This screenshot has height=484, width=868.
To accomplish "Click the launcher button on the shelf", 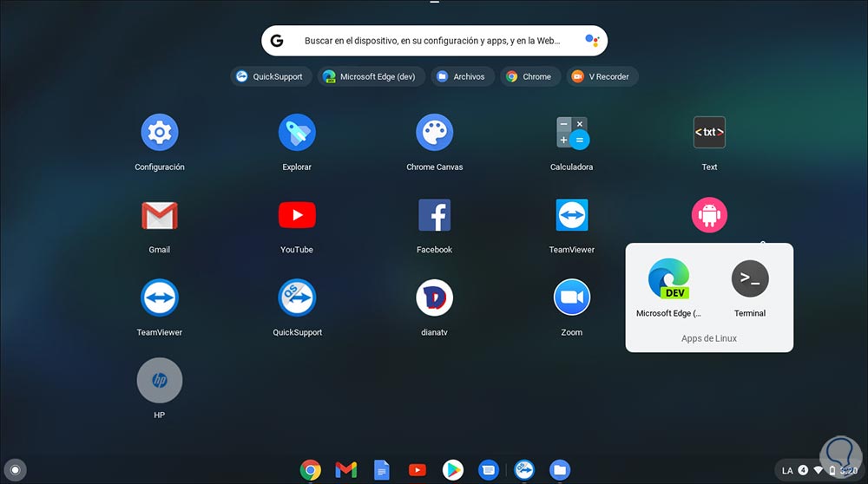I will pos(15,470).
